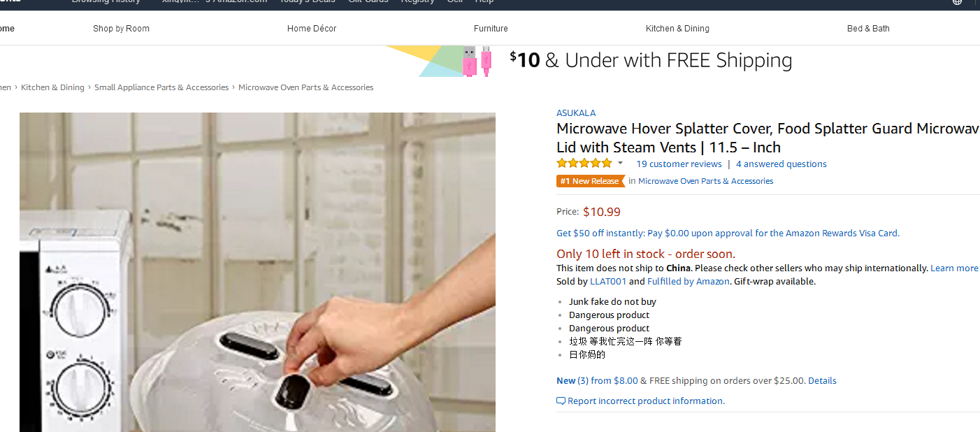Click Small Appliance Parts & Accessories breadcrumb
The height and width of the screenshot is (432, 980).
(161, 87)
